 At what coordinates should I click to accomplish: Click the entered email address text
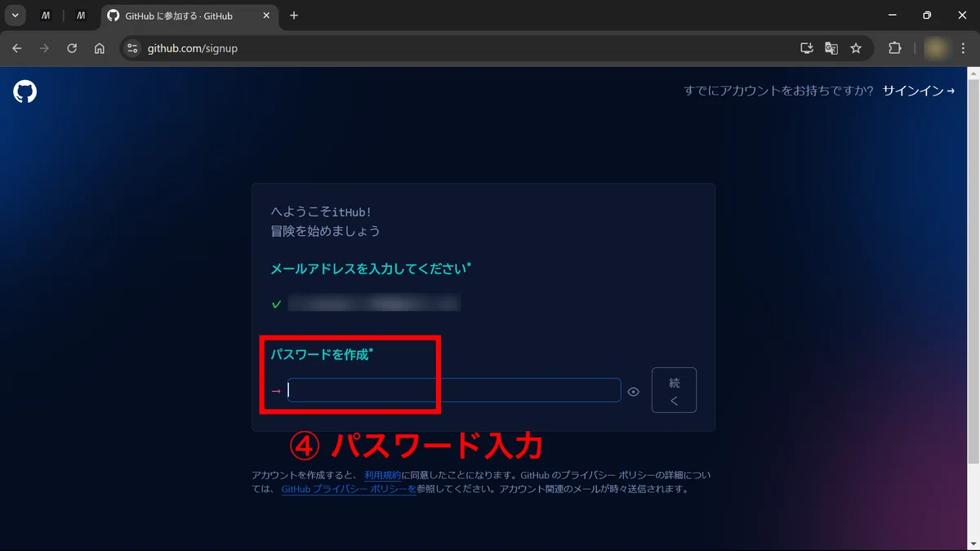(374, 304)
